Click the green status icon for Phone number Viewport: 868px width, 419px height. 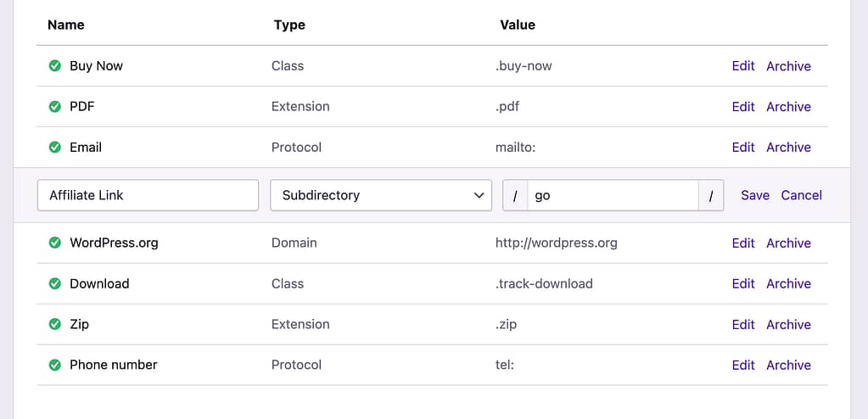tap(55, 366)
